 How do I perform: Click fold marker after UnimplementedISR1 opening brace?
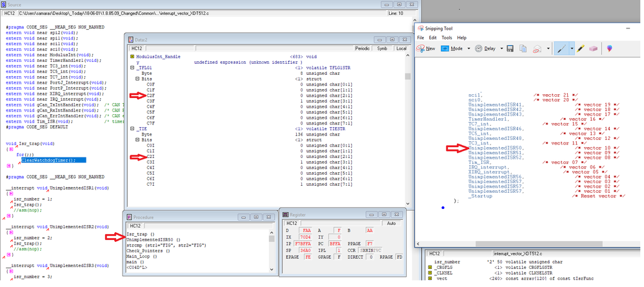click(12, 193)
